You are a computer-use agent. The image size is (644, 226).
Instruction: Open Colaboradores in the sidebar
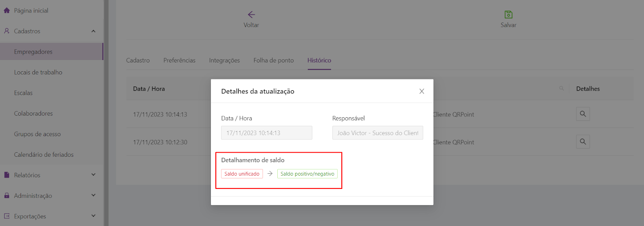pos(33,114)
